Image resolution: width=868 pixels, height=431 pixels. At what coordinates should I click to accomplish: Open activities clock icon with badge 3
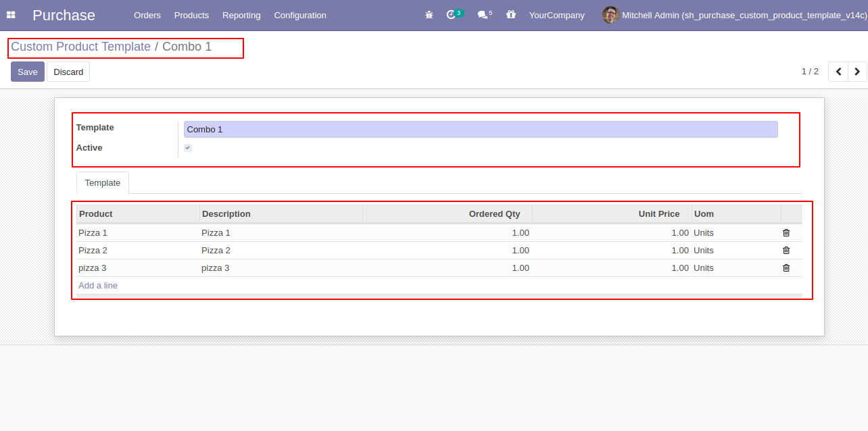454,14
